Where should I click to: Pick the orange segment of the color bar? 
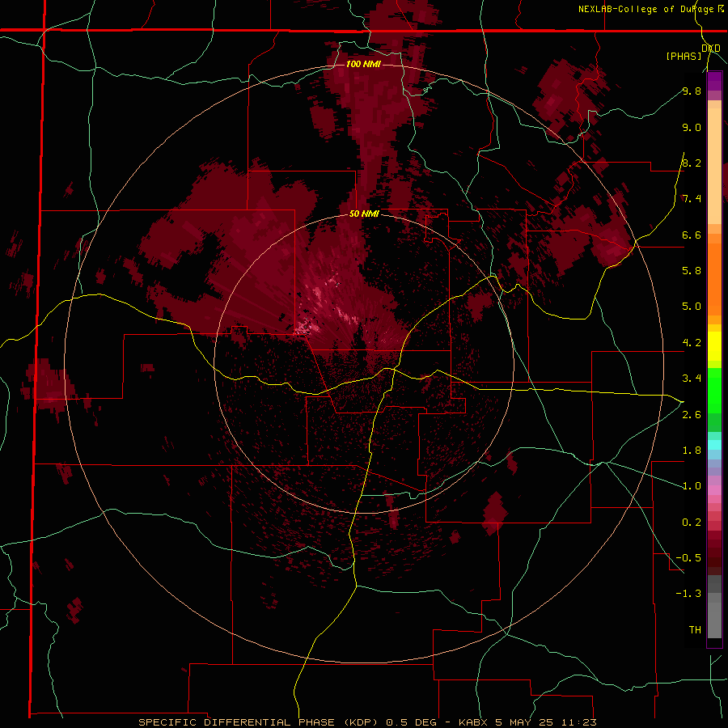pos(714,278)
